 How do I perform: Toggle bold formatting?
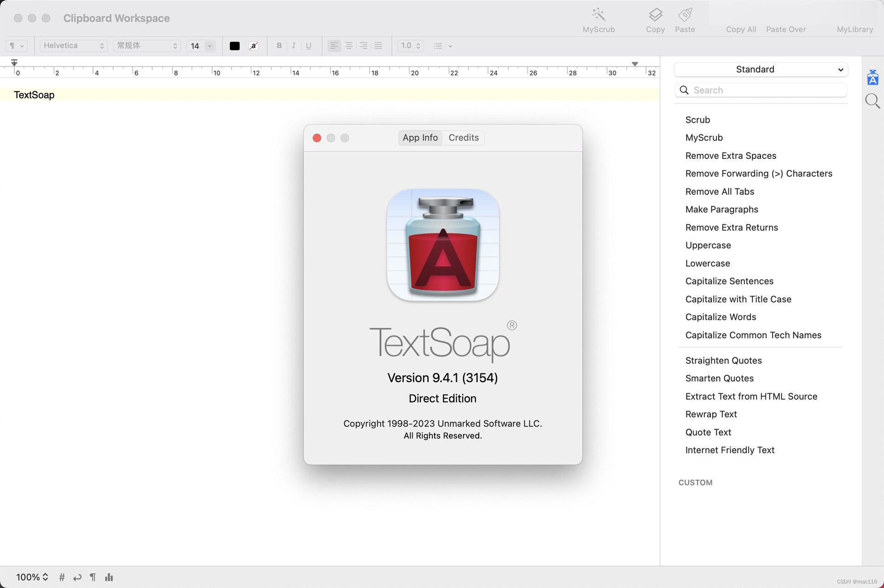point(279,46)
